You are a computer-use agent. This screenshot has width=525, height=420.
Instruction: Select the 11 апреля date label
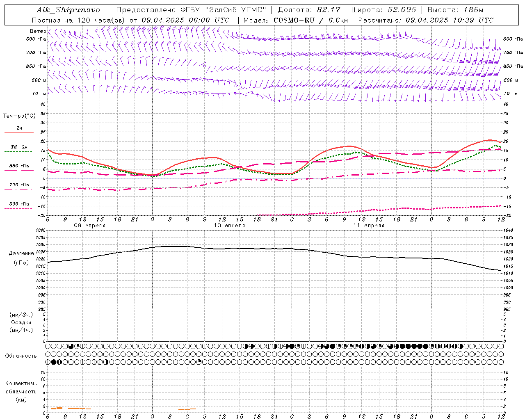[369, 226]
